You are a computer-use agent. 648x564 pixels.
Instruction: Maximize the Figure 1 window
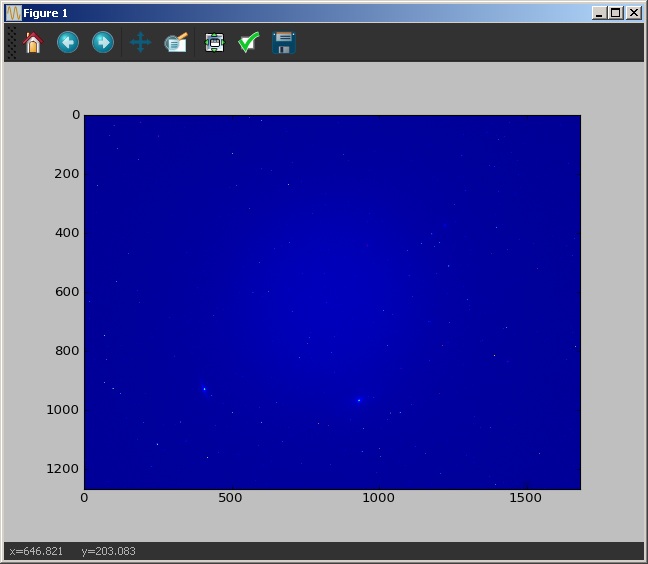pyautogui.click(x=616, y=13)
